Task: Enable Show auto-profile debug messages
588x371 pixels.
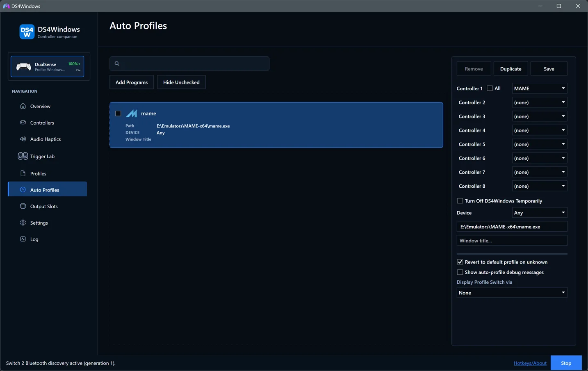Action: pyautogui.click(x=460, y=272)
